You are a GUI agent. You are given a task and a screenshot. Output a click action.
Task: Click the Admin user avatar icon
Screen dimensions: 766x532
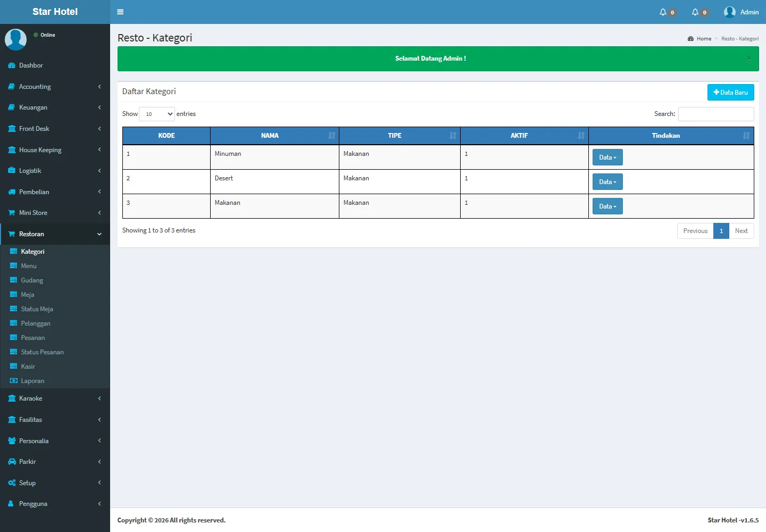pos(729,12)
